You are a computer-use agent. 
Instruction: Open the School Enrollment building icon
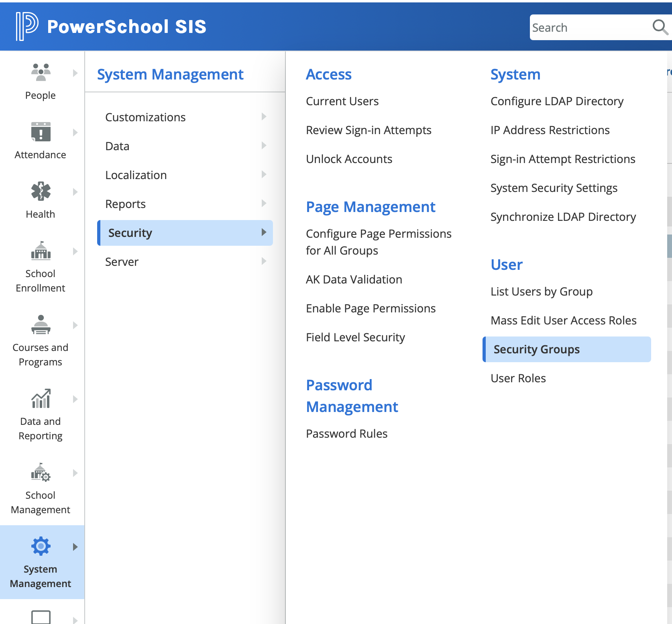pyautogui.click(x=41, y=251)
